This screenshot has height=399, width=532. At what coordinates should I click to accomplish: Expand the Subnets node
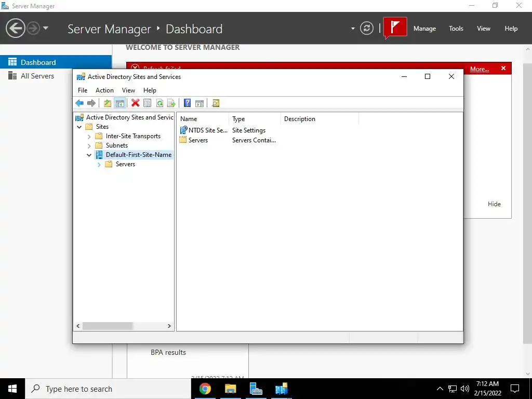(89, 145)
